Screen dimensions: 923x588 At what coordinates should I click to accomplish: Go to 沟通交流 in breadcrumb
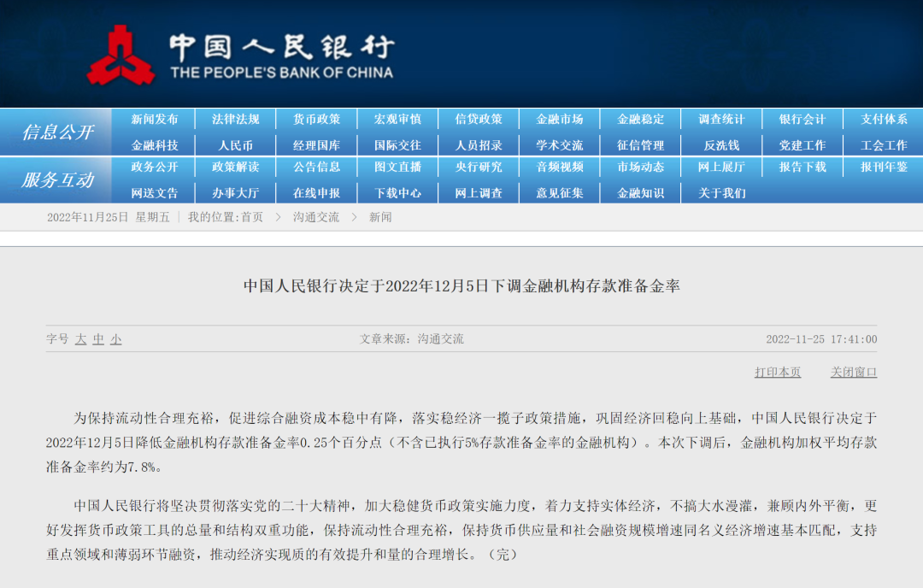click(316, 217)
